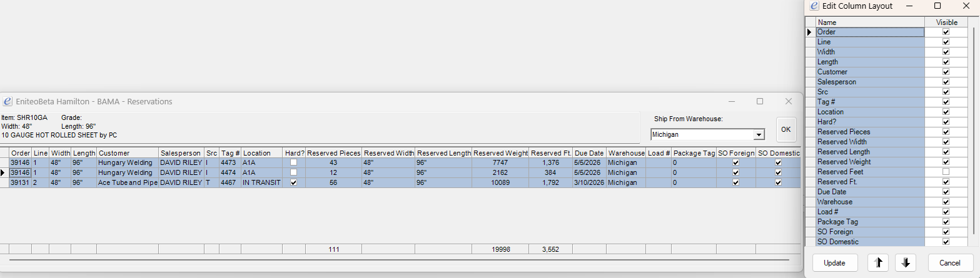Select the Reserved Feet row in column list
The height and width of the screenshot is (278, 980).
click(x=870, y=172)
